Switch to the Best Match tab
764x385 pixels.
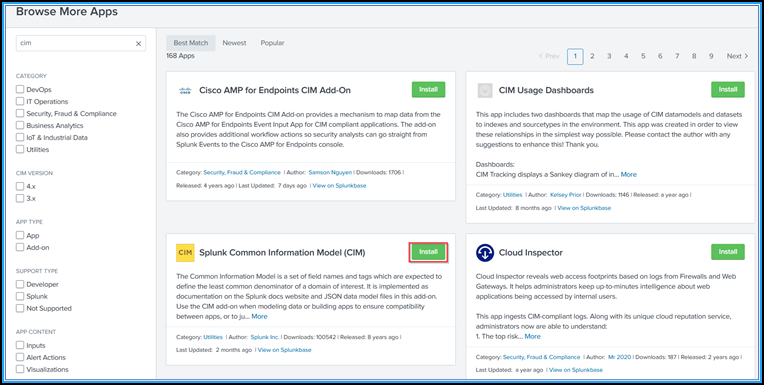[191, 43]
